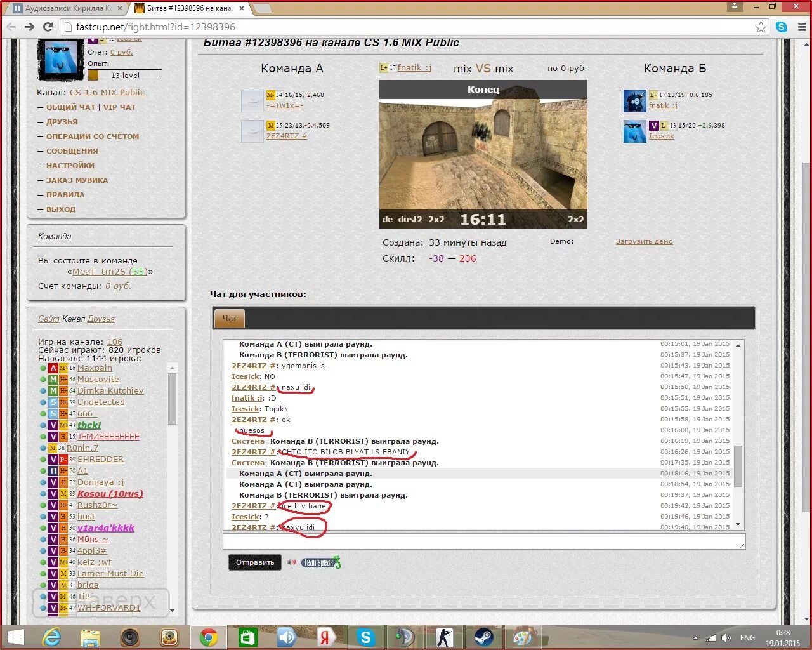Screen dimensions: 812x650
Task: Click player list scrollbar up arrow
Action: coord(172,368)
